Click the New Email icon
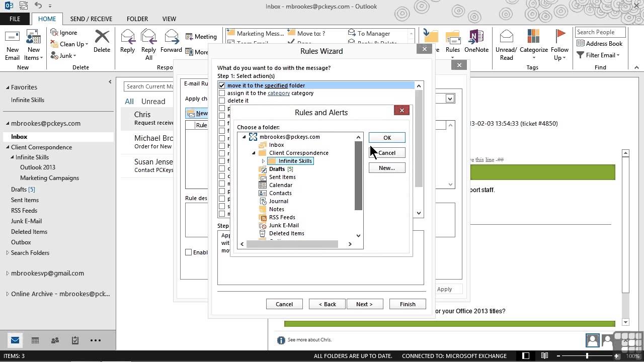 click(12, 44)
